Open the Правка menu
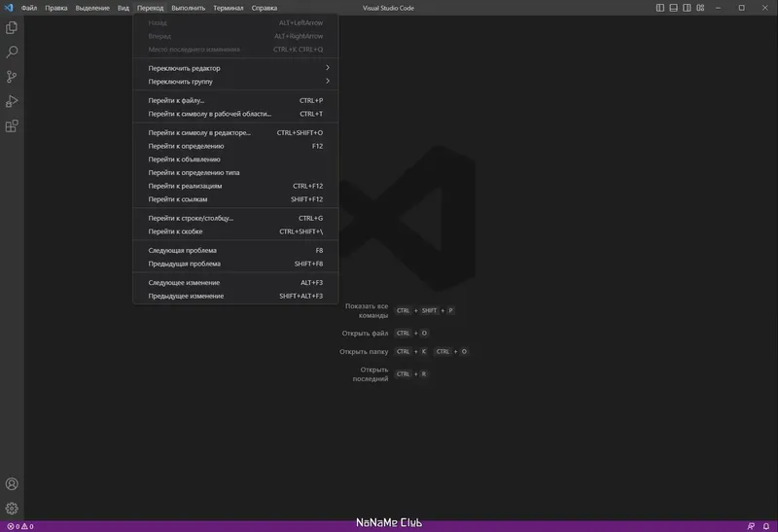Screen dimensions: 778x532 click(56, 8)
